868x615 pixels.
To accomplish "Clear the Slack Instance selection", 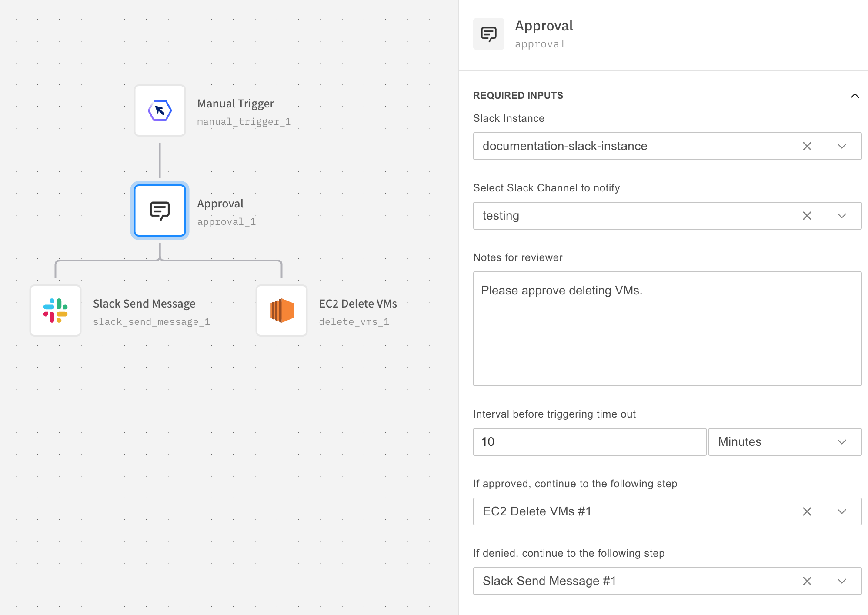I will (807, 146).
